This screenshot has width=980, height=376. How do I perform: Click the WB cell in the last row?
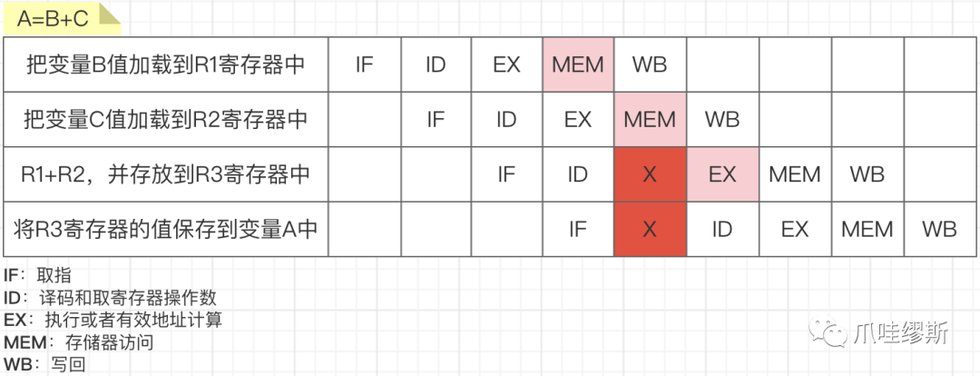tap(939, 229)
